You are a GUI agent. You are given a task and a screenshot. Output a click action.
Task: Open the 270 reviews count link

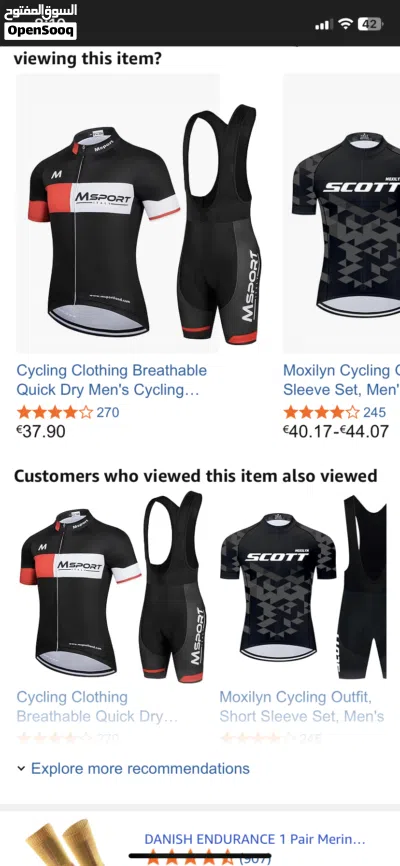[x=108, y=412]
